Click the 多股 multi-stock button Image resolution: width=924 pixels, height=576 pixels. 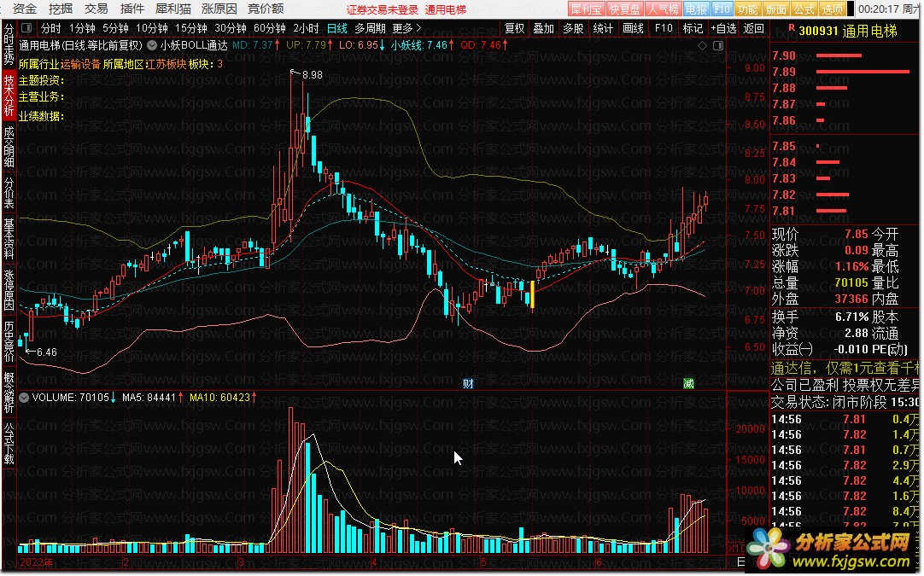click(x=573, y=28)
